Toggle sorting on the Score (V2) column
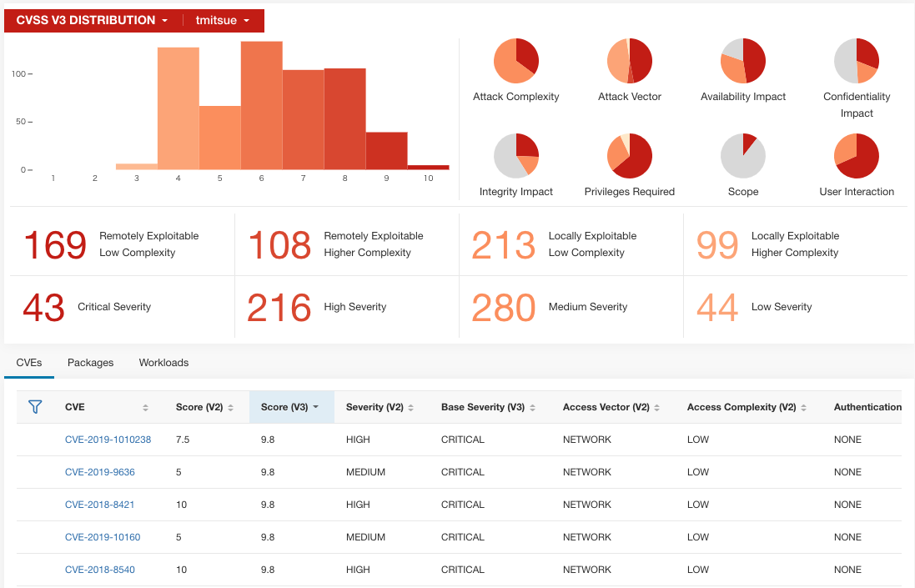 (x=233, y=407)
